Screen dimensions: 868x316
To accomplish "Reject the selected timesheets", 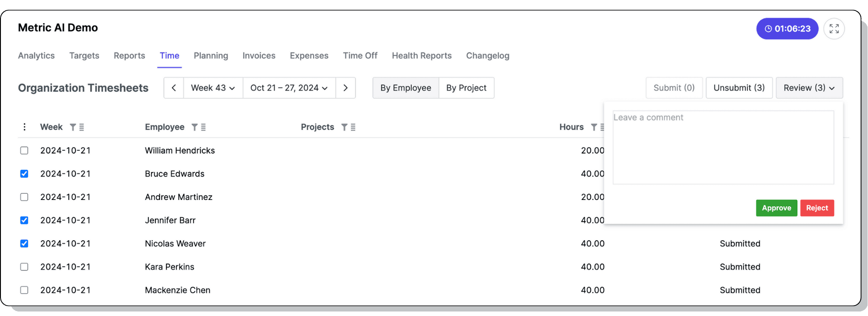I will pyautogui.click(x=817, y=208).
